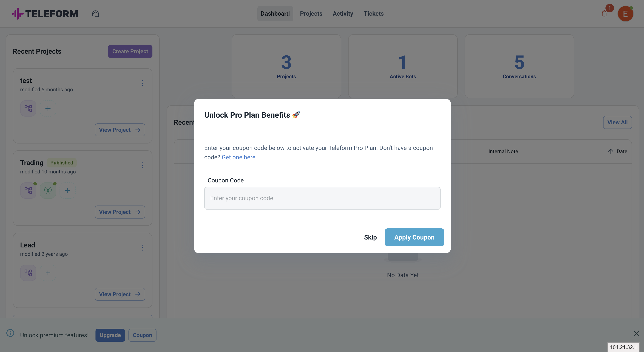Viewport: 644px width, 352px height.
Task: Add a bot to Trading project
Action: tap(67, 191)
